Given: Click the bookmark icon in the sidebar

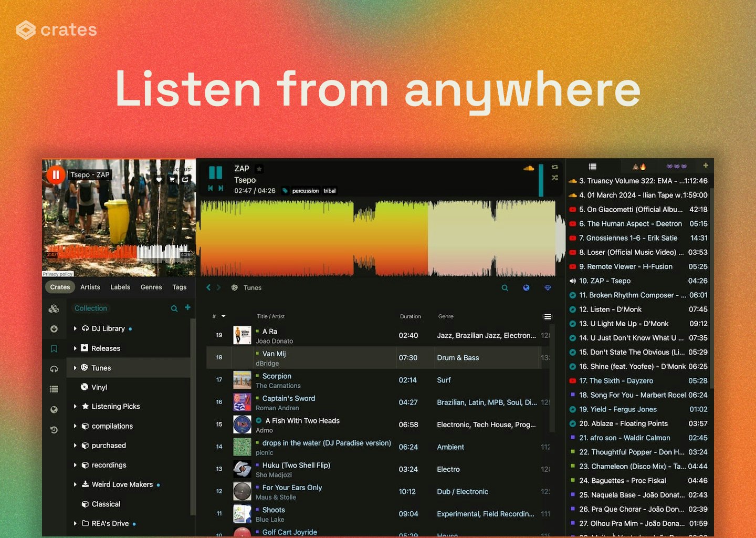Looking at the screenshot, I should (x=54, y=349).
